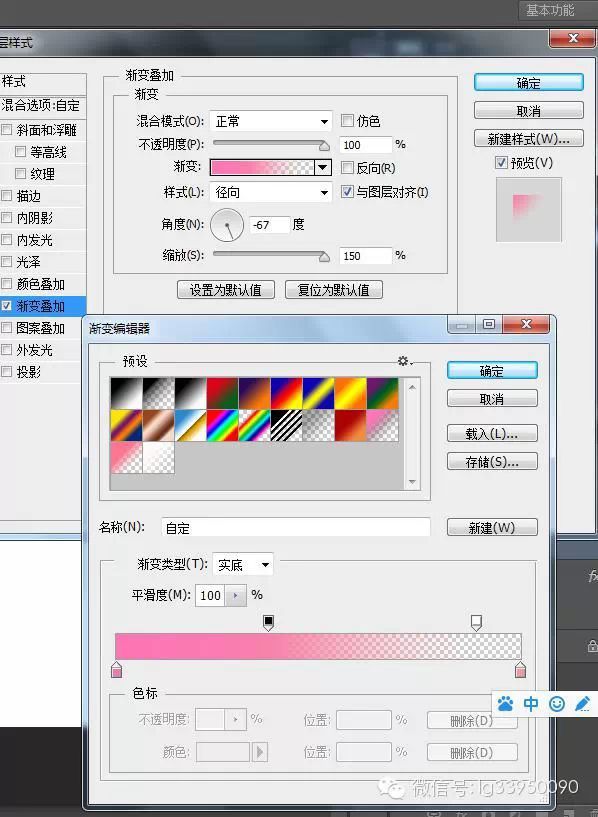Open the 渐变类型 gradient type dropdown
Viewport: 598px width, 817px height.
tap(243, 565)
